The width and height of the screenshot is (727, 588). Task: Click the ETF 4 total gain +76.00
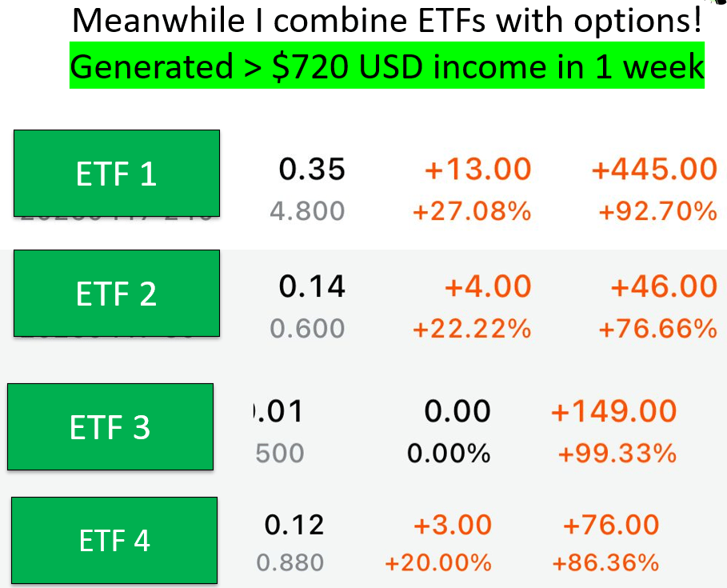(x=611, y=525)
